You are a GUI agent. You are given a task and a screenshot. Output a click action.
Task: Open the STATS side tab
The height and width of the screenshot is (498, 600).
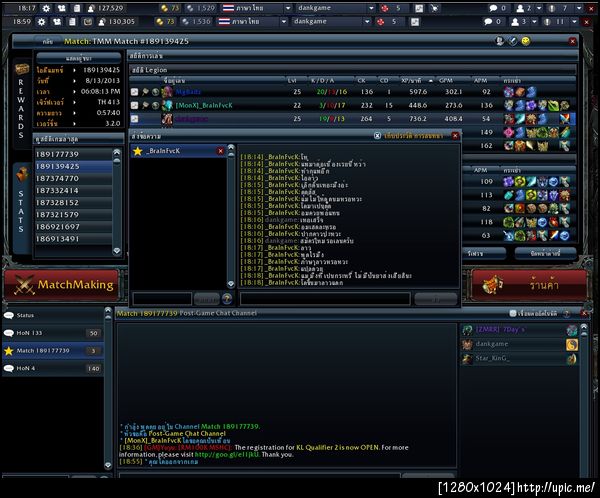pos(21,209)
